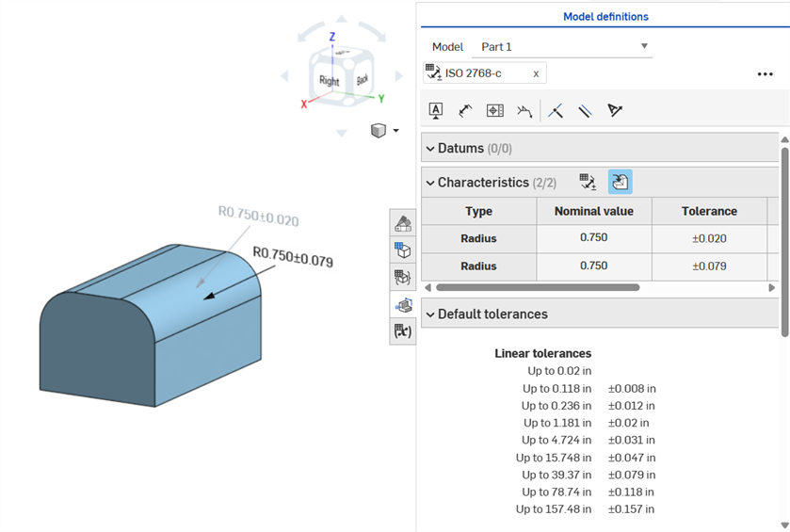Select the datum annotation tool
790x532 pixels.
point(436,111)
